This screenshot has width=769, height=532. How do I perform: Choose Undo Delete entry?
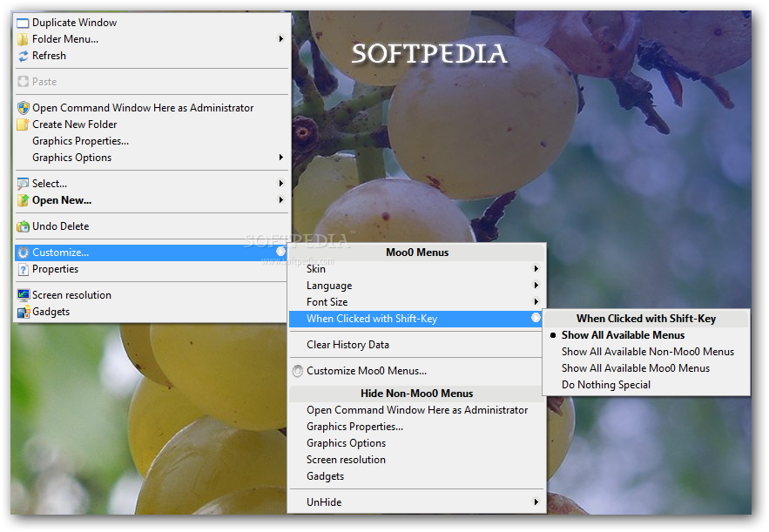coord(152,226)
